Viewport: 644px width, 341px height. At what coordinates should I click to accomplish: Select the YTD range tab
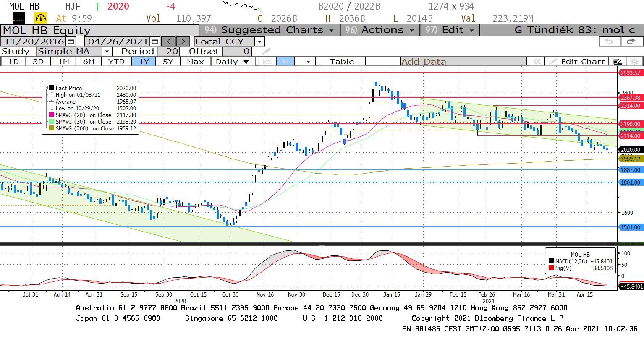click(116, 62)
